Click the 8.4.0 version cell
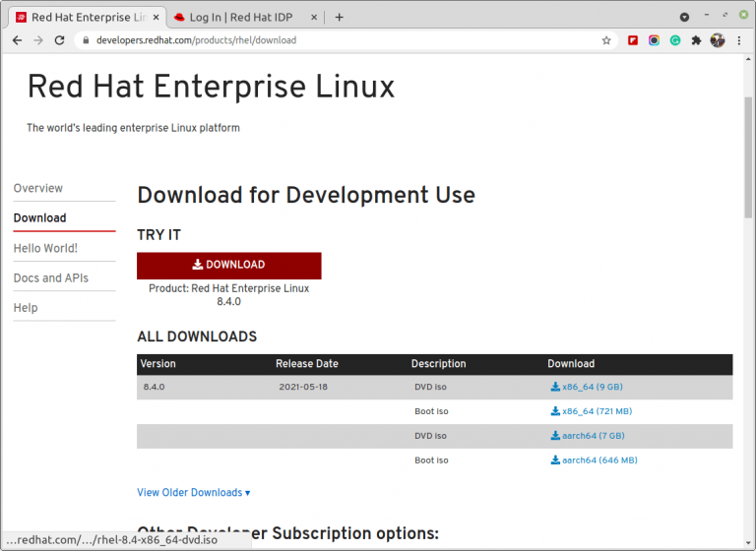The width and height of the screenshot is (756, 551). coord(154,387)
